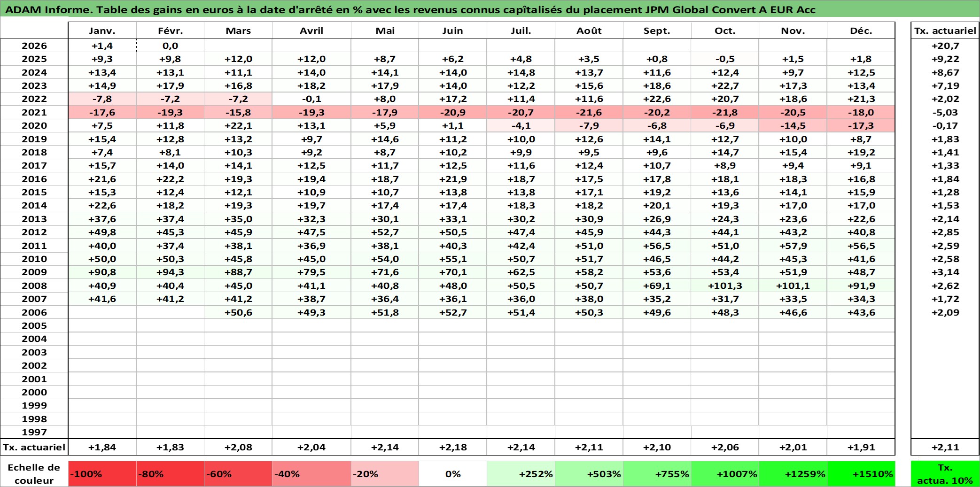Click the +57,9 cell in November 2011

tap(793, 246)
